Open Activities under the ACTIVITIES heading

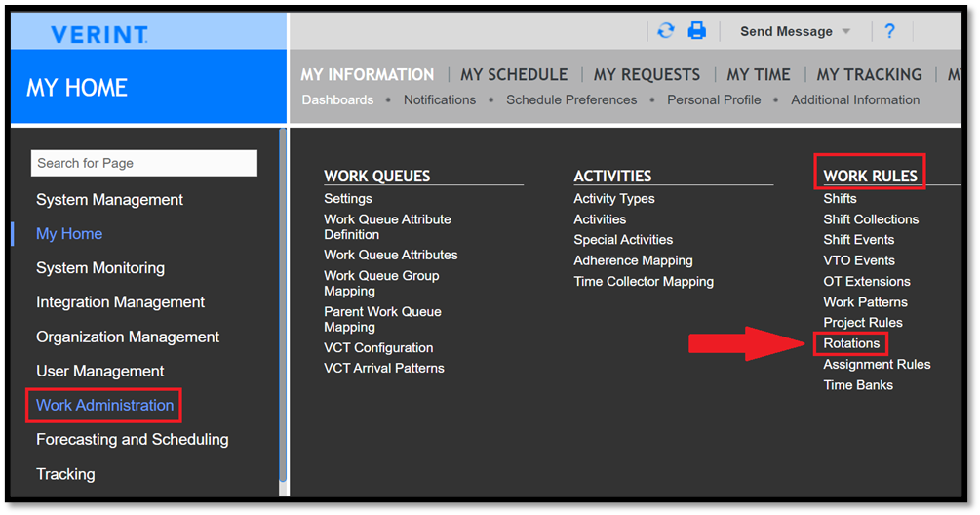point(600,219)
